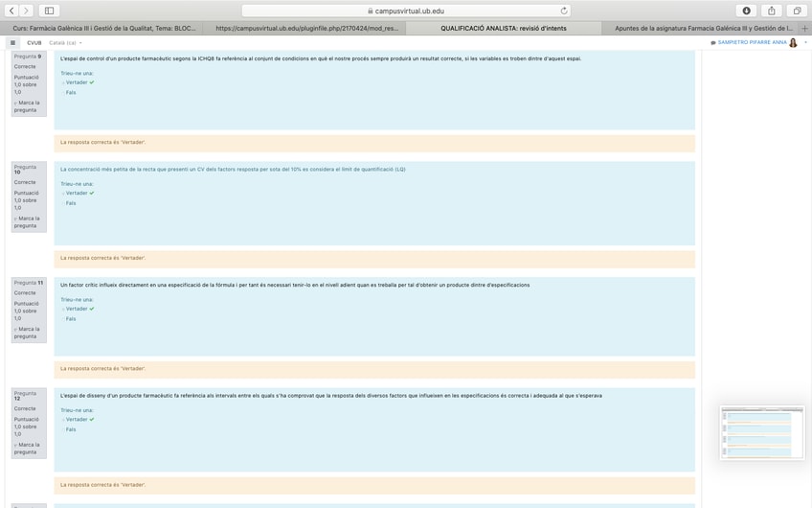The image size is (812, 508).
Task: Click the Pregunta 10 question text about LQ
Action: point(233,170)
